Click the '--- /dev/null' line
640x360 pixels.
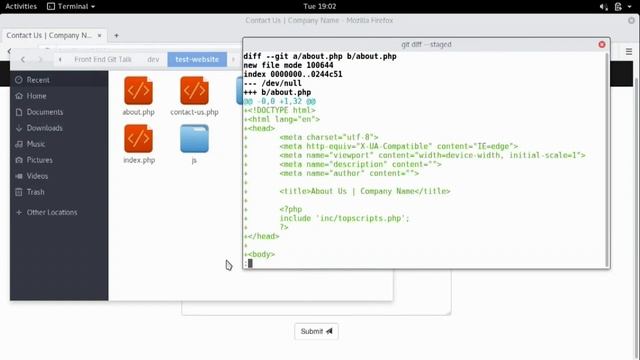click(273, 83)
